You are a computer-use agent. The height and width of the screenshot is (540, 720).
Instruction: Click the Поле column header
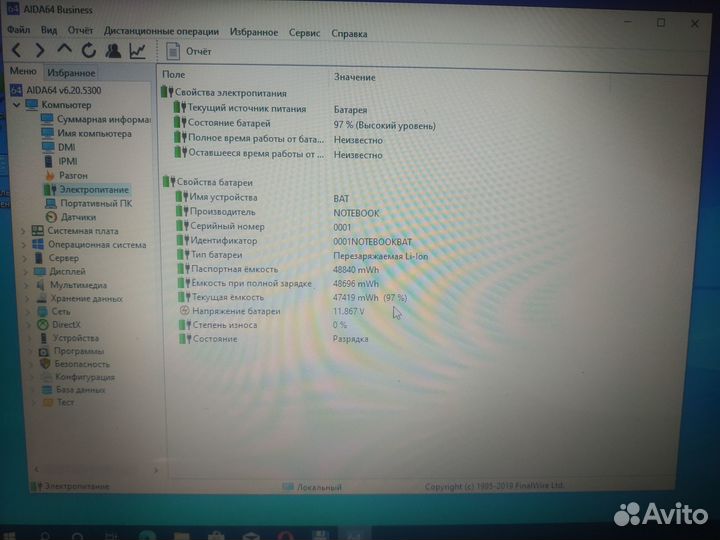point(174,74)
